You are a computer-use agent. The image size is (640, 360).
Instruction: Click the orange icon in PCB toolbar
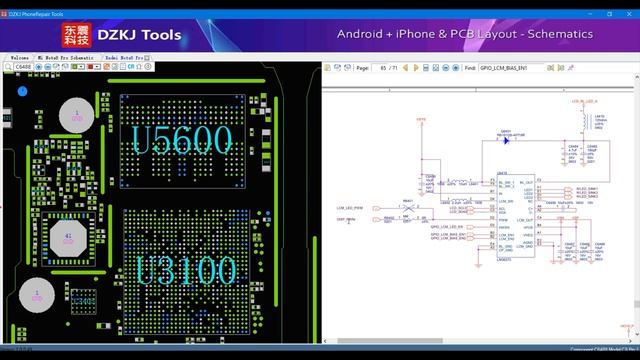(106, 67)
